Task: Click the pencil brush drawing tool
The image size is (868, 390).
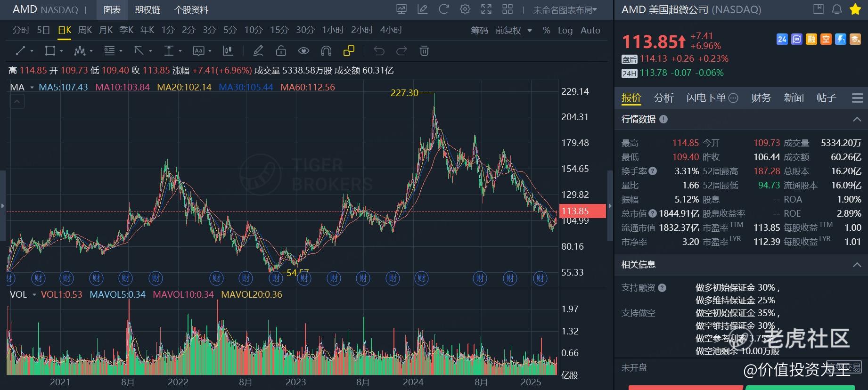Action: [x=258, y=51]
